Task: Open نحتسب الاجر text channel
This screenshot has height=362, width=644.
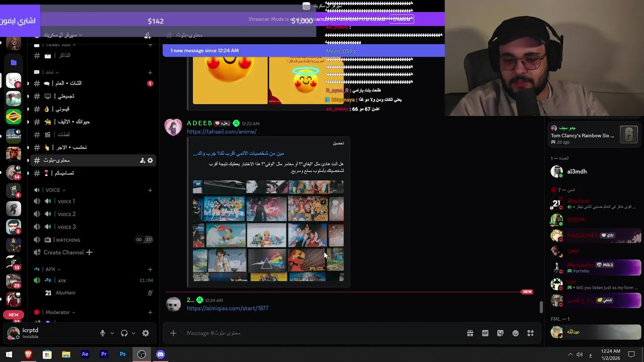Action: click(94, 147)
